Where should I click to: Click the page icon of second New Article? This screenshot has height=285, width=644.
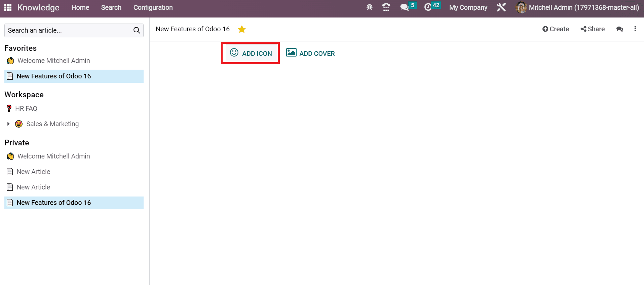[10, 187]
